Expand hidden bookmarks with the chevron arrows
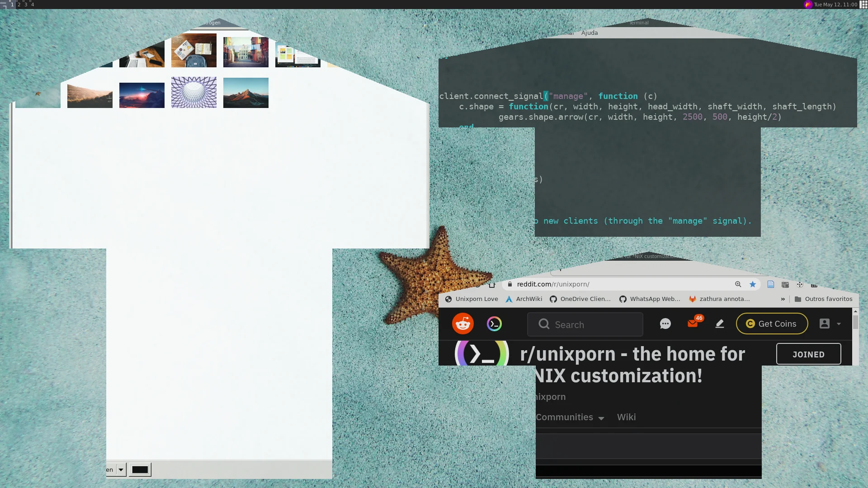Image resolution: width=868 pixels, height=488 pixels. tap(783, 299)
